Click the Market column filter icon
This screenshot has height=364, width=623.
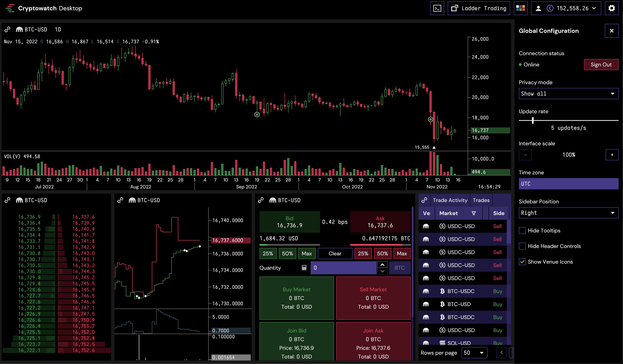[x=473, y=213]
